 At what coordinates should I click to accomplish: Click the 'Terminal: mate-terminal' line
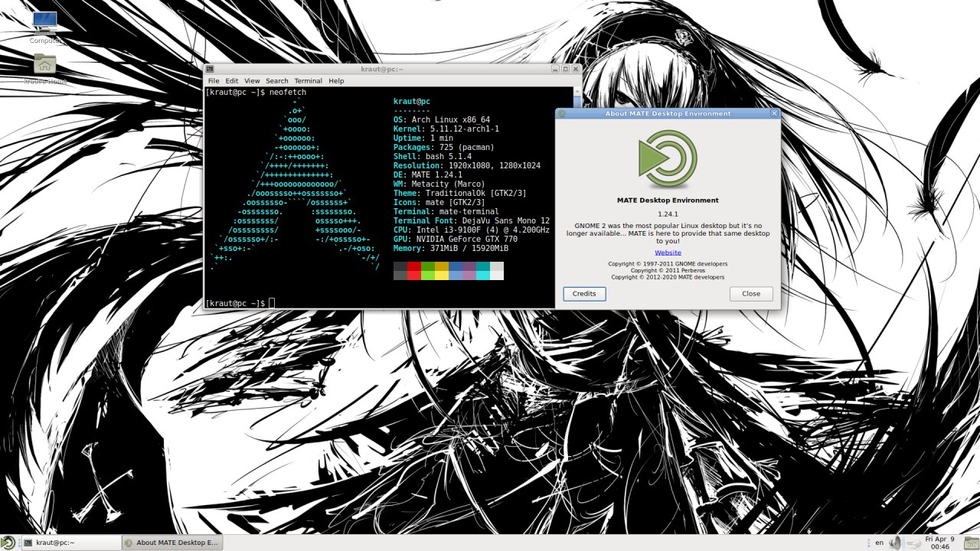pos(446,212)
